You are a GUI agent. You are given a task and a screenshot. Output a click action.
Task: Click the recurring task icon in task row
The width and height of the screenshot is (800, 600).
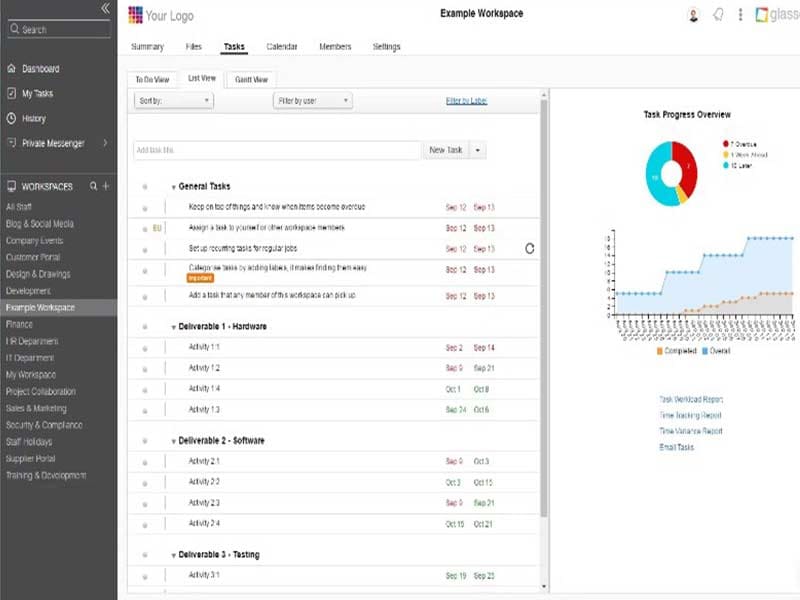pos(529,248)
